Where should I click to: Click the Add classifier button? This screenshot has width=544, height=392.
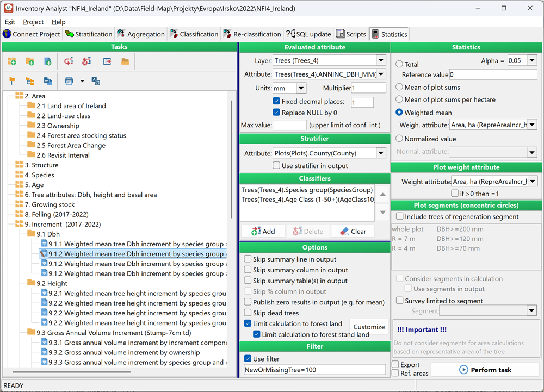click(264, 232)
